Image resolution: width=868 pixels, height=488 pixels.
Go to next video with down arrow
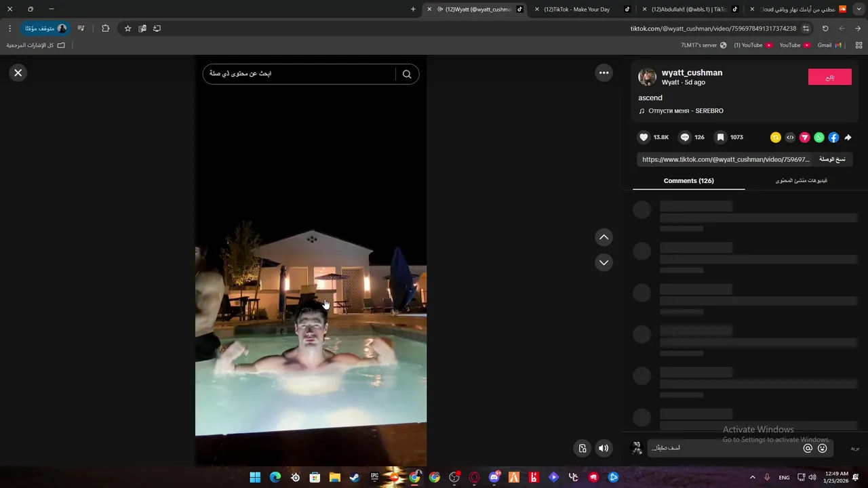tap(604, 262)
